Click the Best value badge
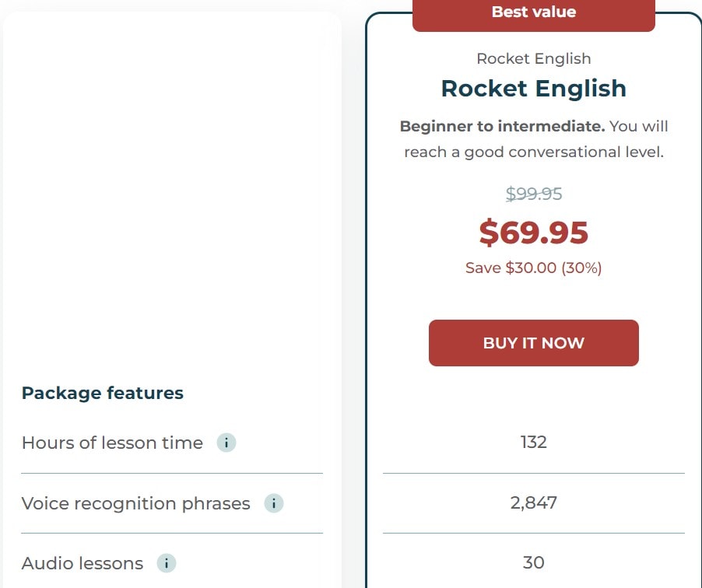This screenshot has height=588, width=702. coord(533,13)
